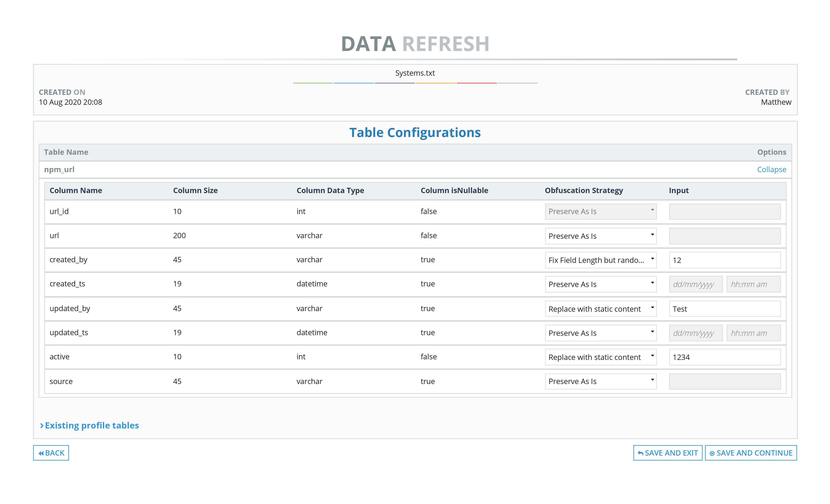Image resolution: width=830 pixels, height=504 pixels.
Task: Open strategy dropdown for active row
Action: (600, 357)
